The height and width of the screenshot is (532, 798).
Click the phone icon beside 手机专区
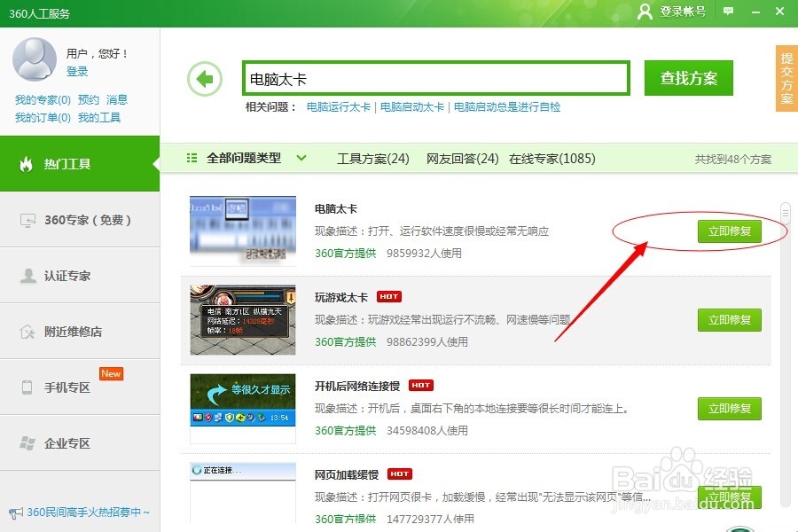click(27, 387)
